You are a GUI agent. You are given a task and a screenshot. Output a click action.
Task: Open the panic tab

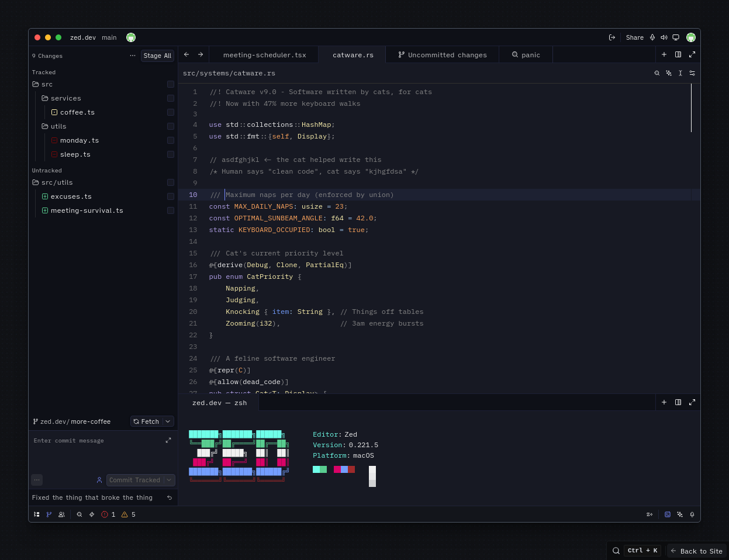[526, 54]
